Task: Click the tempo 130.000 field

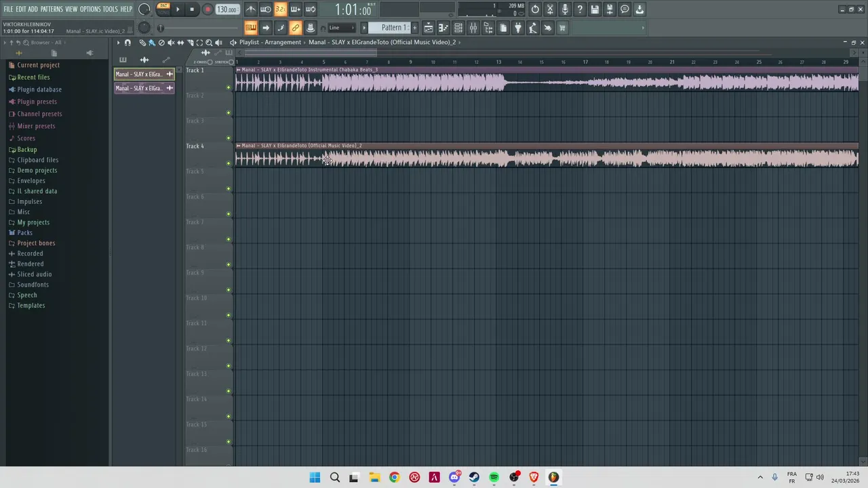Action: point(226,9)
